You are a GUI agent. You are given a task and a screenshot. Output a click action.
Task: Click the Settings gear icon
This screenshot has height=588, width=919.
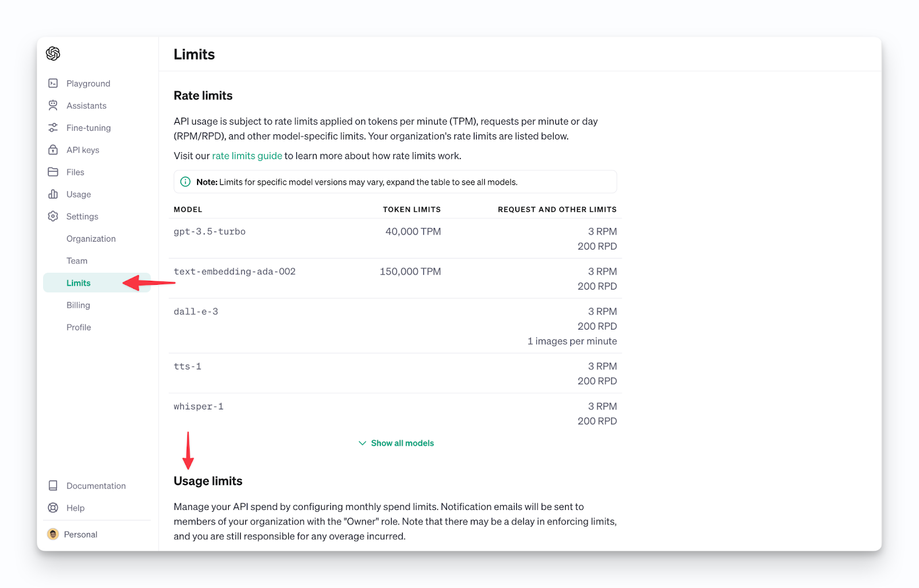pyautogui.click(x=53, y=216)
